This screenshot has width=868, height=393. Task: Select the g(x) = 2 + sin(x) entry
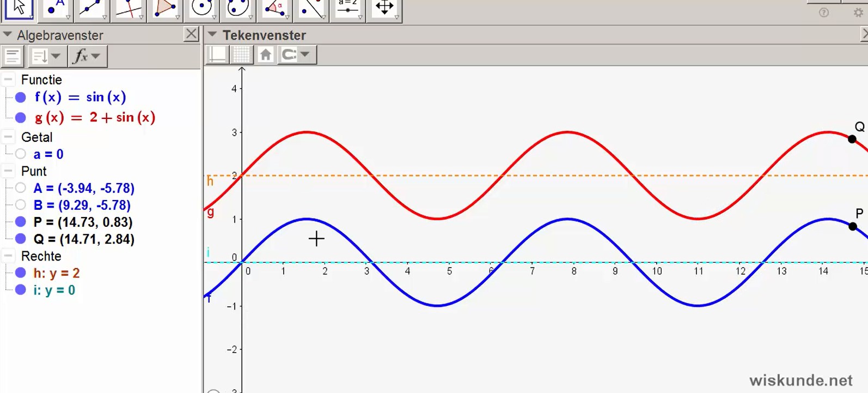pyautogui.click(x=95, y=118)
